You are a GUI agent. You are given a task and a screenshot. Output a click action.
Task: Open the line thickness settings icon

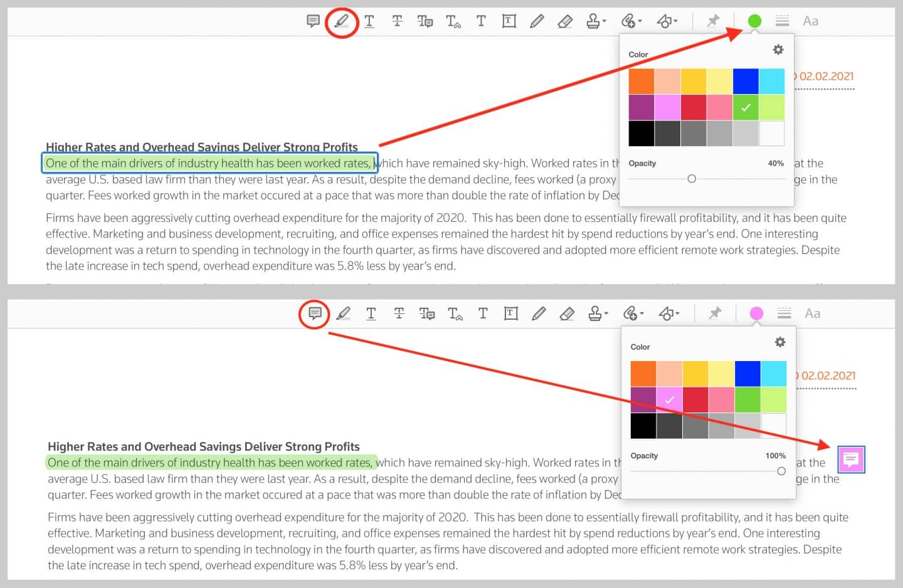[782, 21]
